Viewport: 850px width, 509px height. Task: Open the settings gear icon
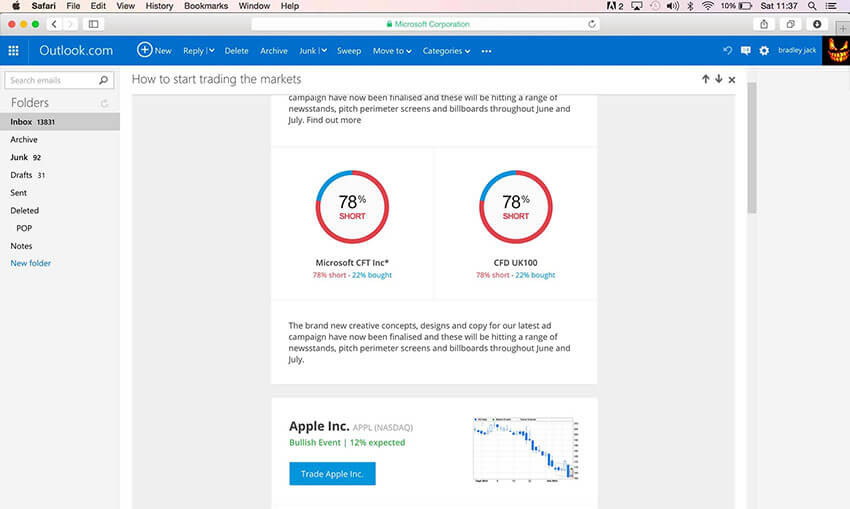[x=764, y=51]
